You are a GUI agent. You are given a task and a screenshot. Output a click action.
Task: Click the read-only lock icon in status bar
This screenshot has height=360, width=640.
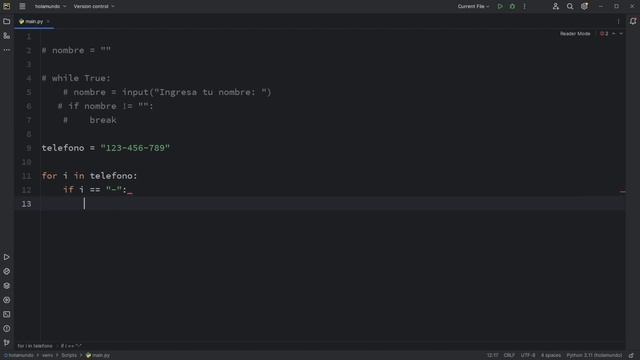click(x=631, y=356)
